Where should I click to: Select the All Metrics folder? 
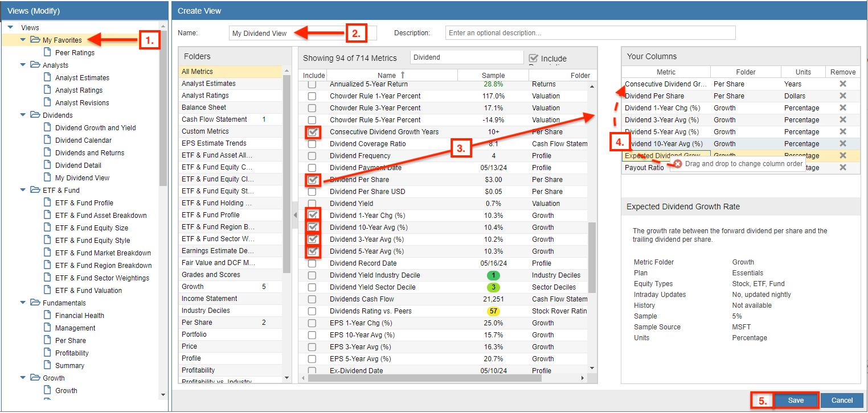pos(230,72)
